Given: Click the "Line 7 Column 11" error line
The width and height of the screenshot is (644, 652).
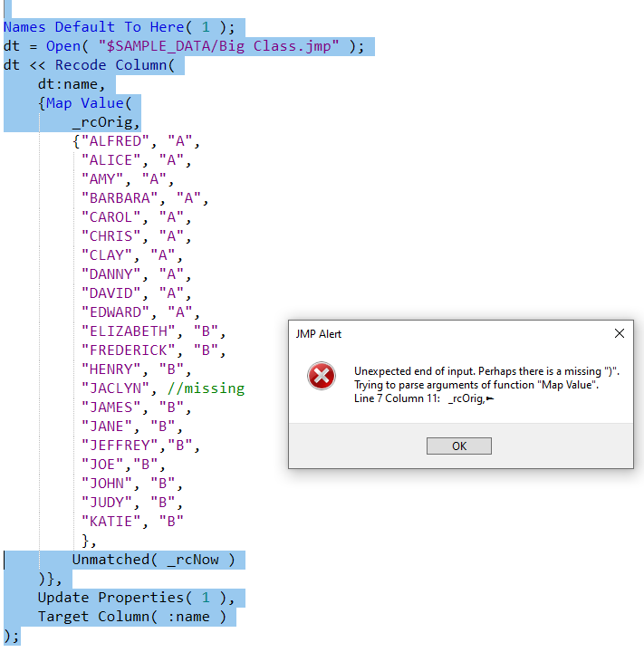Looking at the screenshot, I should 424,398.
